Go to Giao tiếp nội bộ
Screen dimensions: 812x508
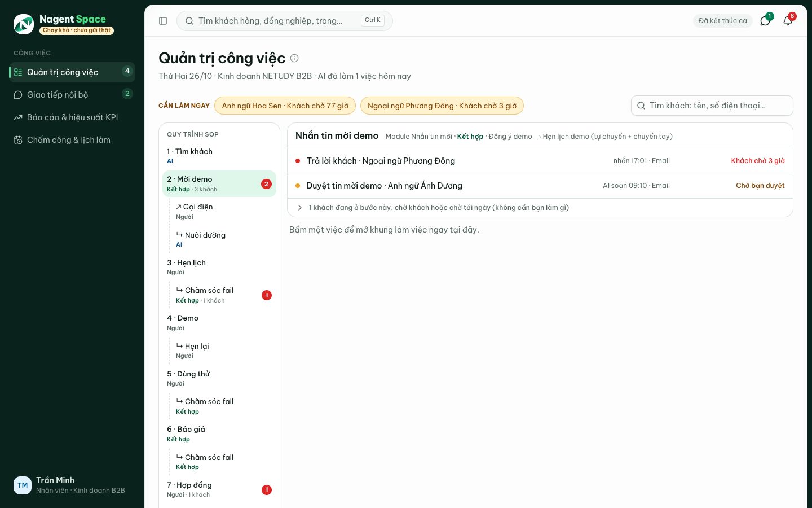coord(72,95)
